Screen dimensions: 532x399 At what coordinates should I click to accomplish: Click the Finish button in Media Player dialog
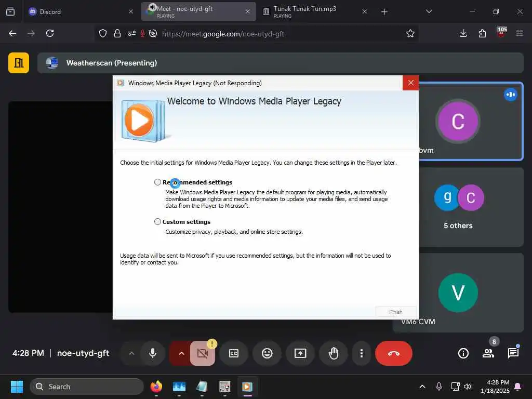coord(395,312)
